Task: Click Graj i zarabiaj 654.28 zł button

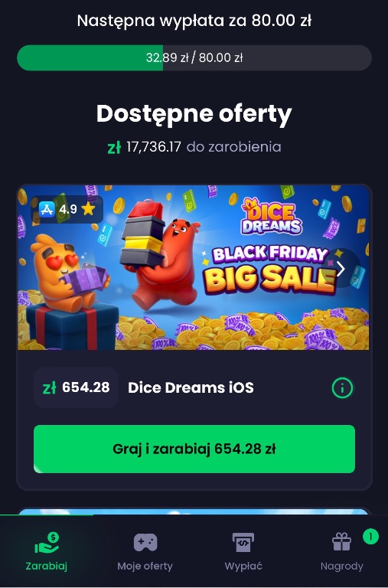Action: 194,449
